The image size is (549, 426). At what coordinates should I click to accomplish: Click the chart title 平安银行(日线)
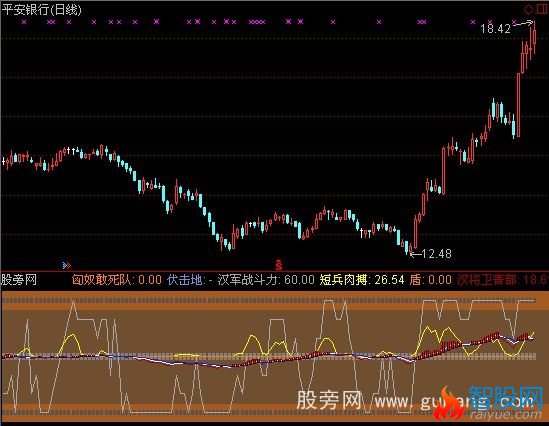click(42, 9)
